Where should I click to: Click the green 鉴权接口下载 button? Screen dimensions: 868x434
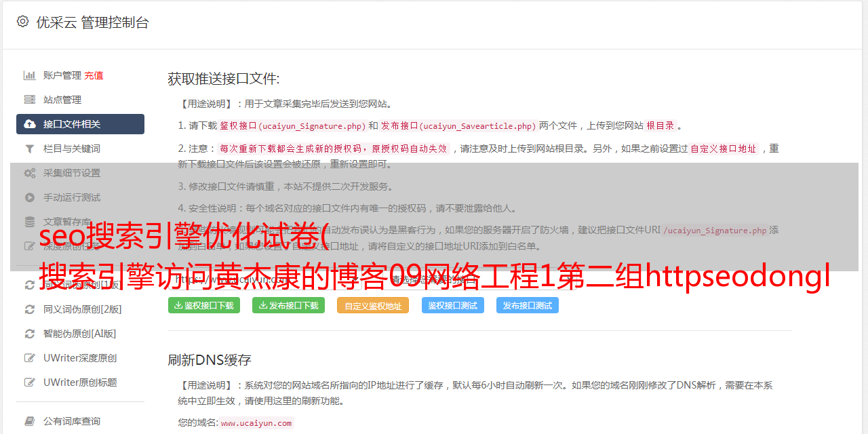[203, 305]
